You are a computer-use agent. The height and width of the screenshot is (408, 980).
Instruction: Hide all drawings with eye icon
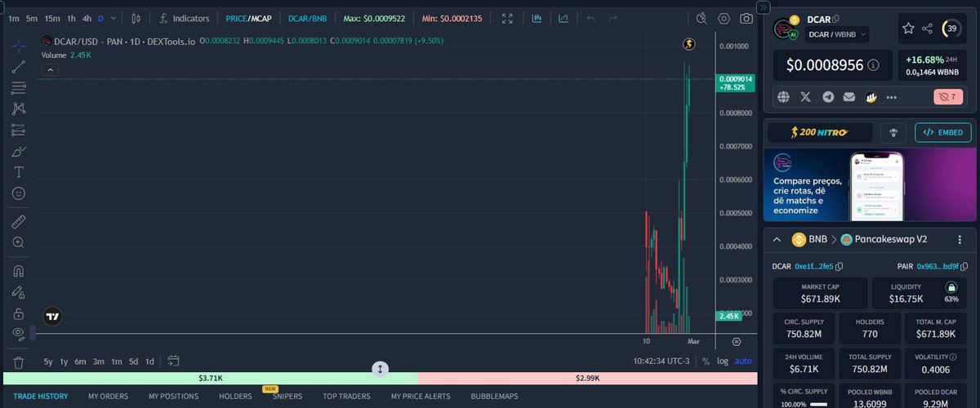click(19, 334)
